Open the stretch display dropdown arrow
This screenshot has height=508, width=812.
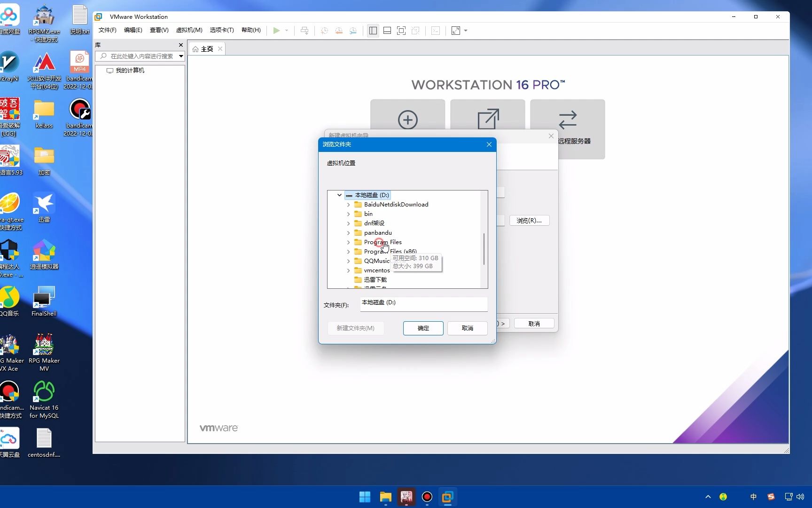(466, 31)
